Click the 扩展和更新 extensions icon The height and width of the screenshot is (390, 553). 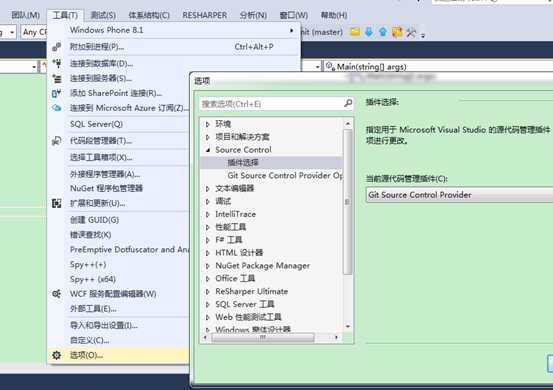[x=56, y=203]
